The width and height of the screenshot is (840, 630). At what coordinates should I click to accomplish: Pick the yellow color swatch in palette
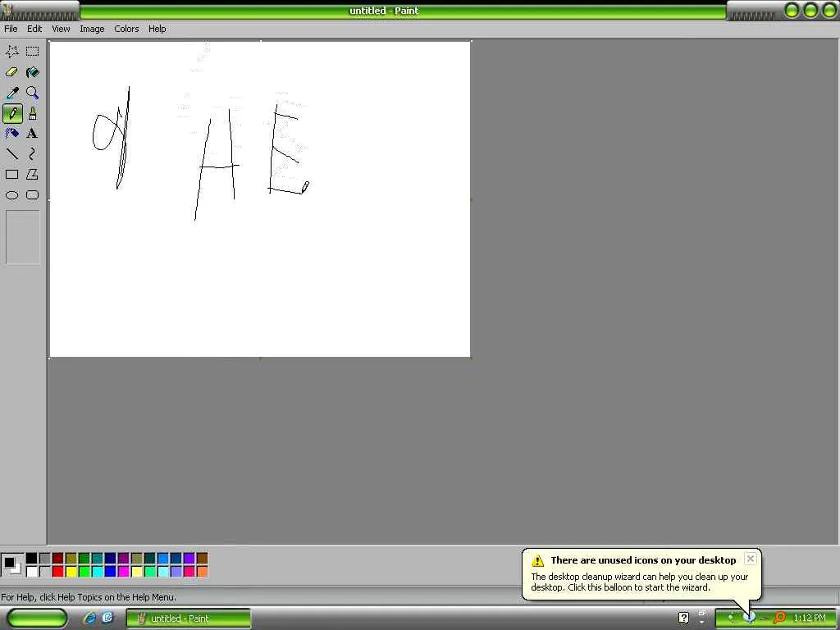(x=71, y=572)
